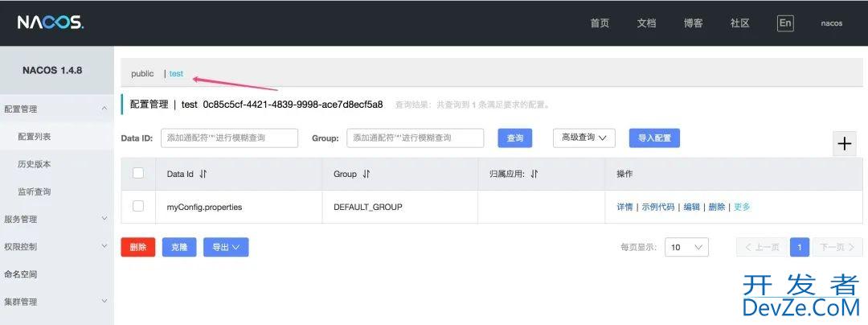
Task: Open 历史版本 in the sidebar
Action: [35, 164]
